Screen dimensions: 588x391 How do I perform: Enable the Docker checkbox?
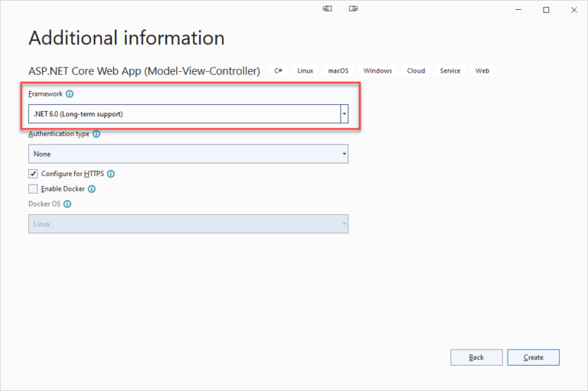tap(33, 189)
